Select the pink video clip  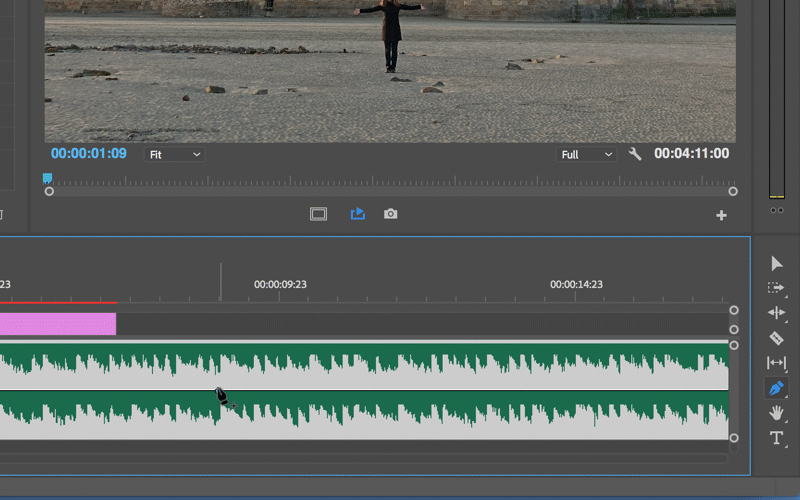pos(58,324)
